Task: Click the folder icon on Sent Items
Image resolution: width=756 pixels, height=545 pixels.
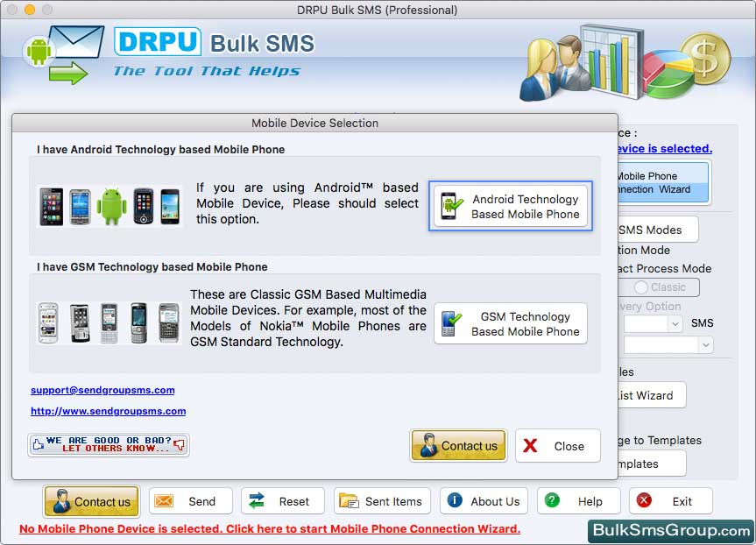Action: [x=349, y=501]
